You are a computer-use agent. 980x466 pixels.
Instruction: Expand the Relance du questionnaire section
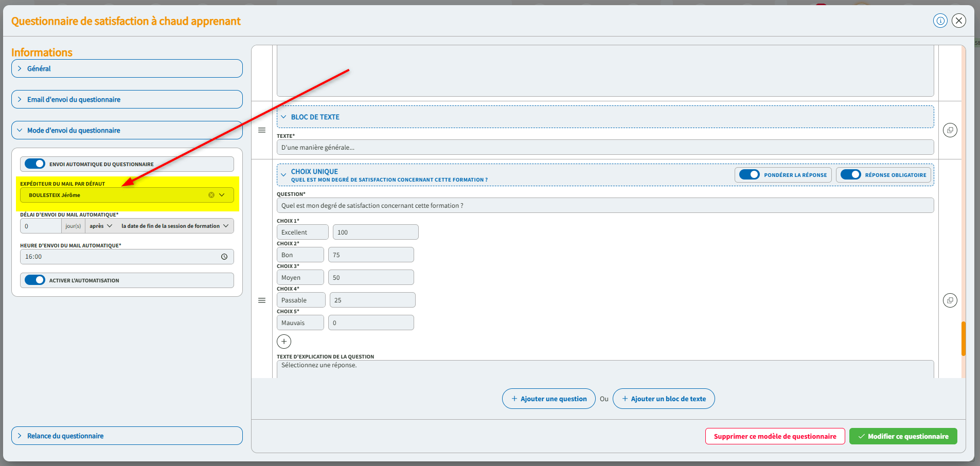(x=127, y=436)
